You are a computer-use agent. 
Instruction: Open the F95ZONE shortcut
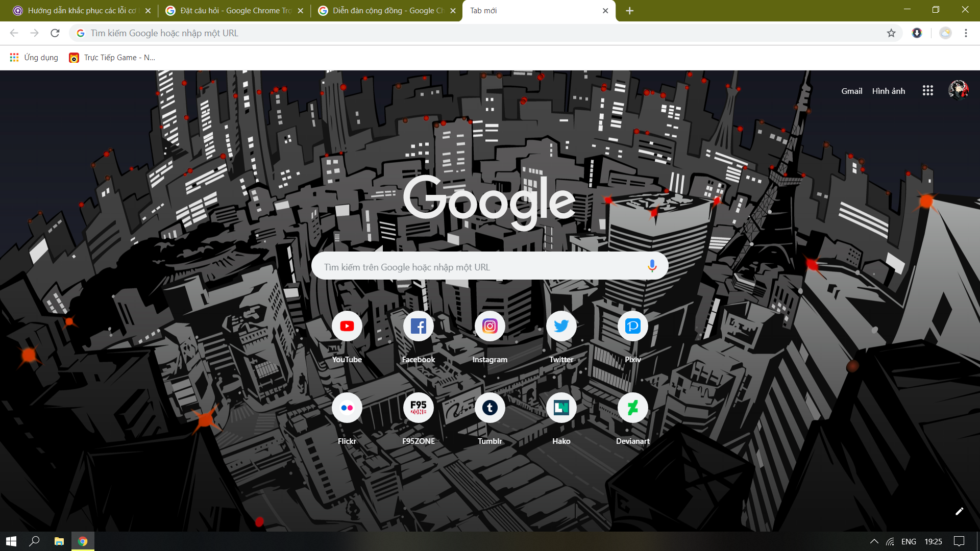(419, 408)
